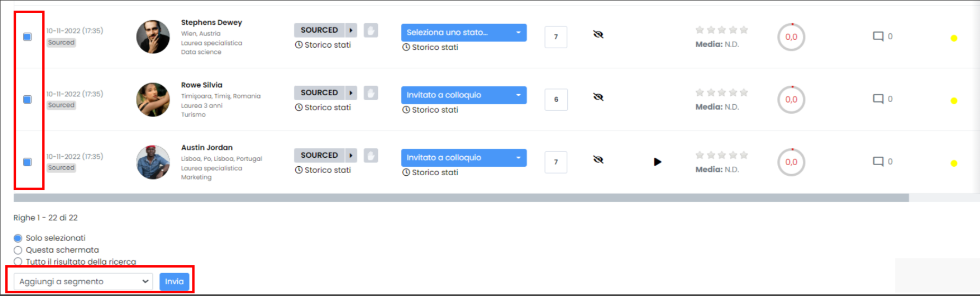The height and width of the screenshot is (296, 980).
Task: Click hidden-eye icon in Rowe Silvia row
Action: (598, 97)
